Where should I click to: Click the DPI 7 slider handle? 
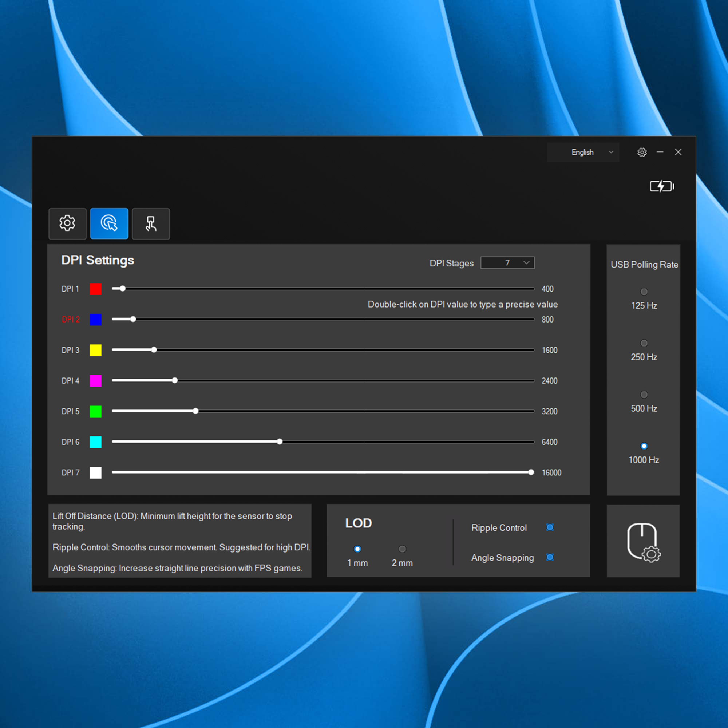(531, 472)
